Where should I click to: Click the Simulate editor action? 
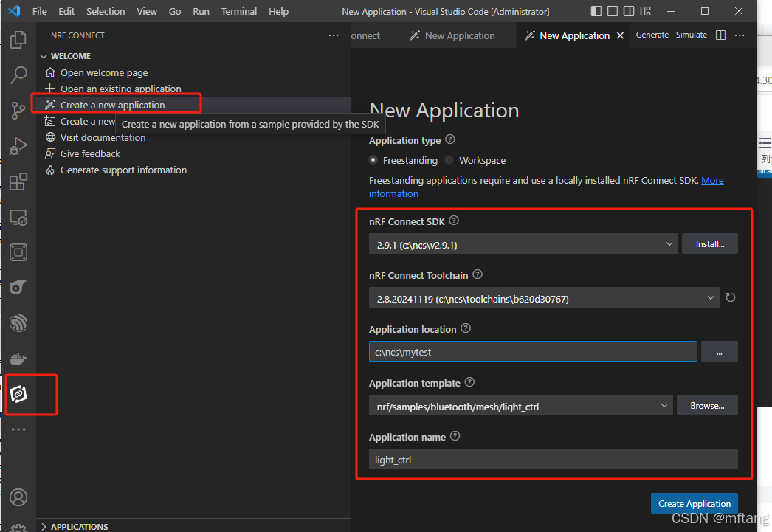(692, 35)
